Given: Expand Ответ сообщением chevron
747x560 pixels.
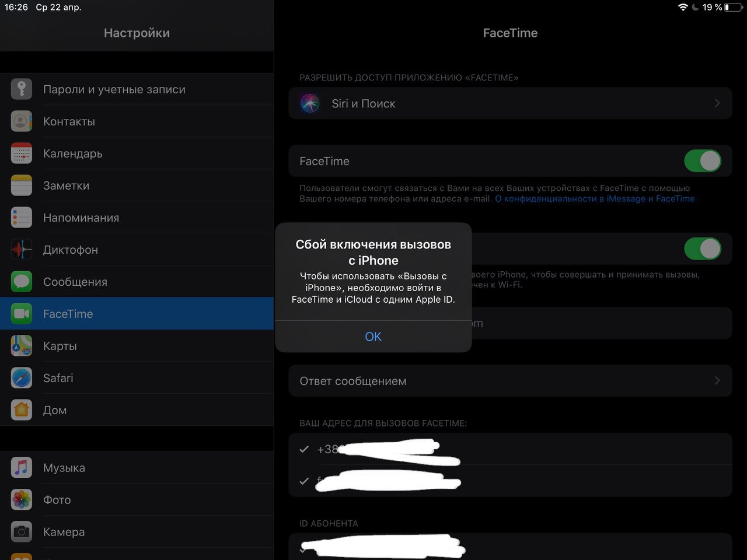Looking at the screenshot, I should tap(717, 380).
